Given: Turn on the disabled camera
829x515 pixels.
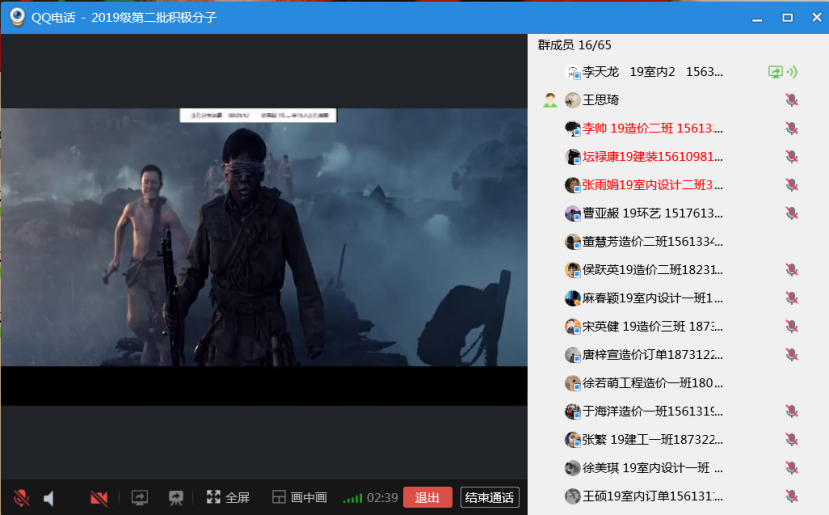Looking at the screenshot, I should [x=99, y=498].
